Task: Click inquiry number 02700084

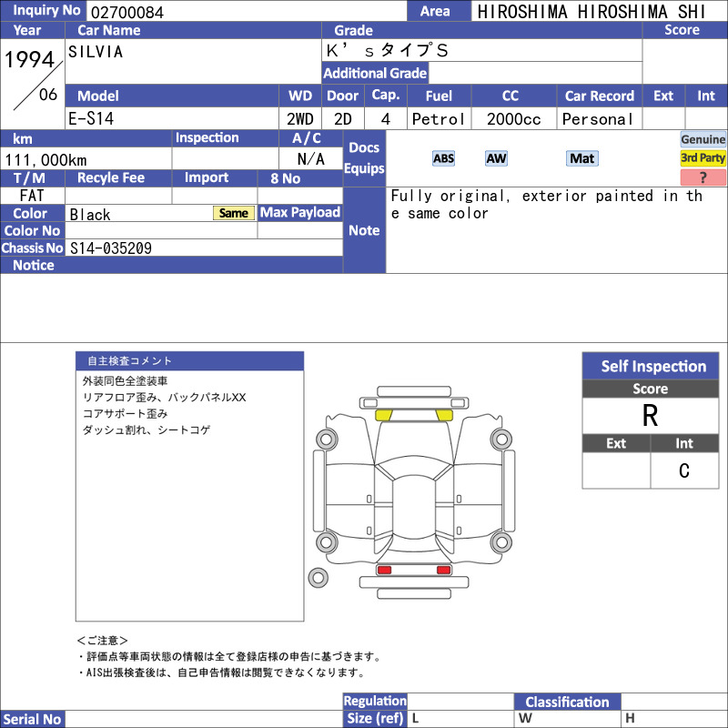Action: [x=127, y=12]
